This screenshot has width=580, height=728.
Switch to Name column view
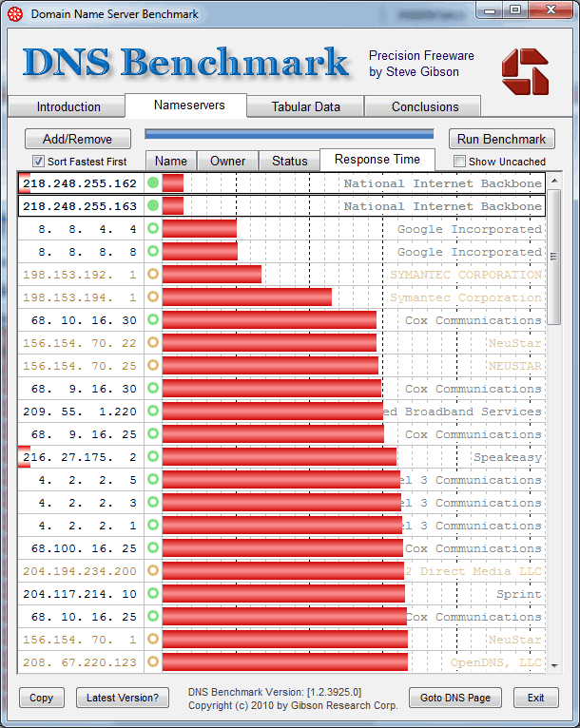171,161
